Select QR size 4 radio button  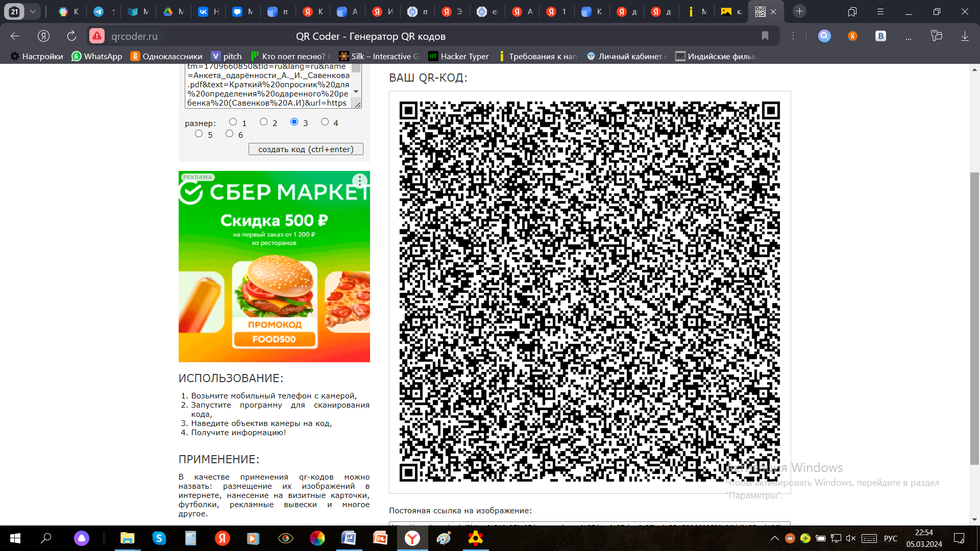click(325, 122)
